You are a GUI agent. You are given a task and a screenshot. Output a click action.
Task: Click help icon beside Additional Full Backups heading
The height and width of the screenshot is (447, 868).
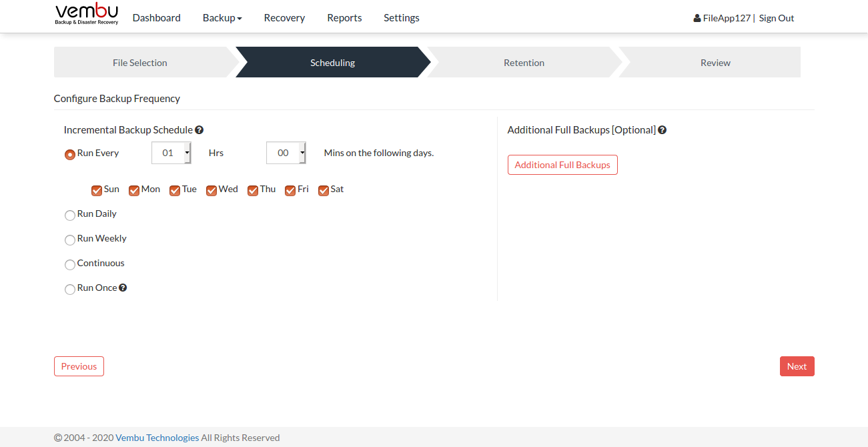tap(663, 130)
